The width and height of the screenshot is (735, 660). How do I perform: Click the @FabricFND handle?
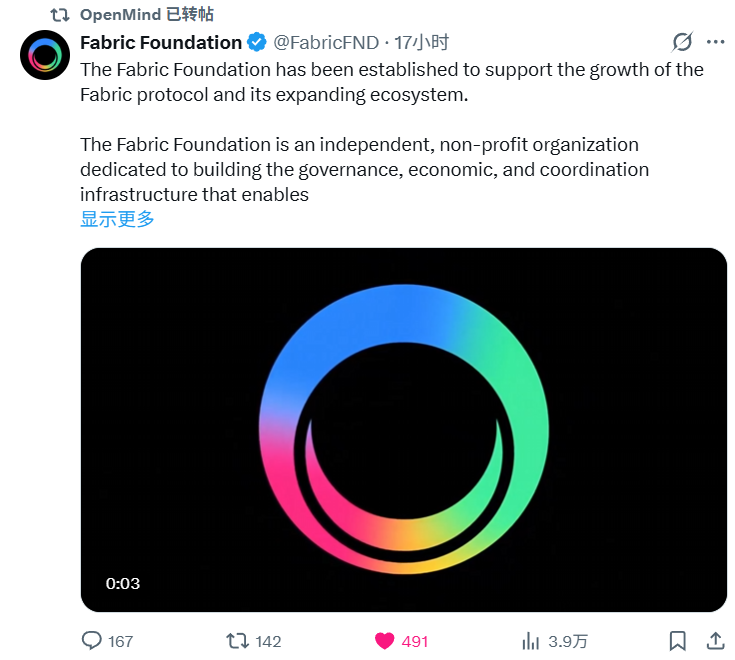[326, 43]
